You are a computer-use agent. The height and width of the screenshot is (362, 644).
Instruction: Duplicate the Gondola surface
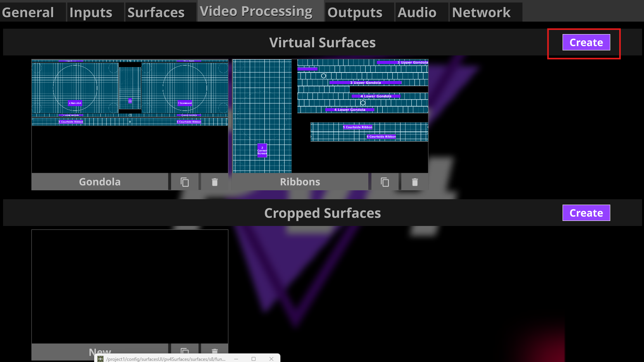click(x=185, y=182)
